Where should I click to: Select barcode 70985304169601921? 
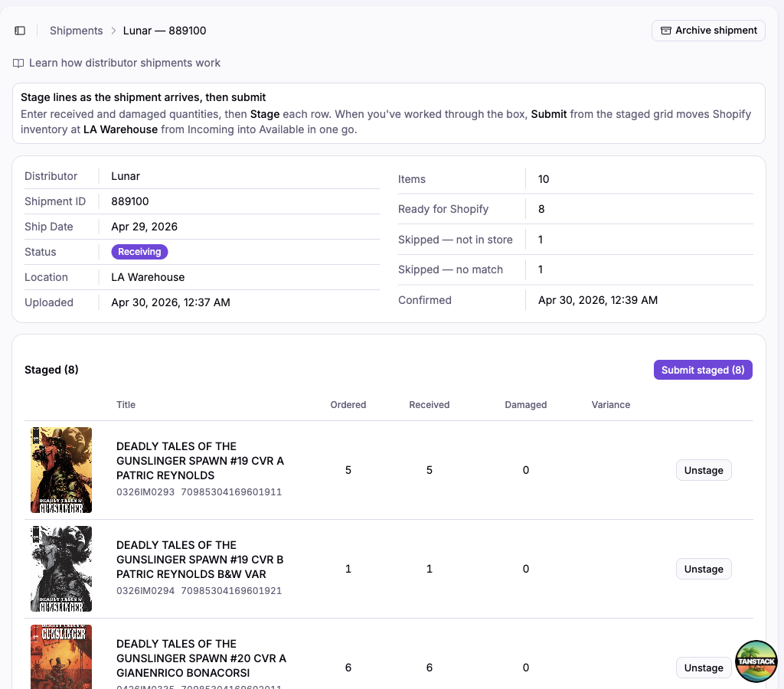point(231,590)
